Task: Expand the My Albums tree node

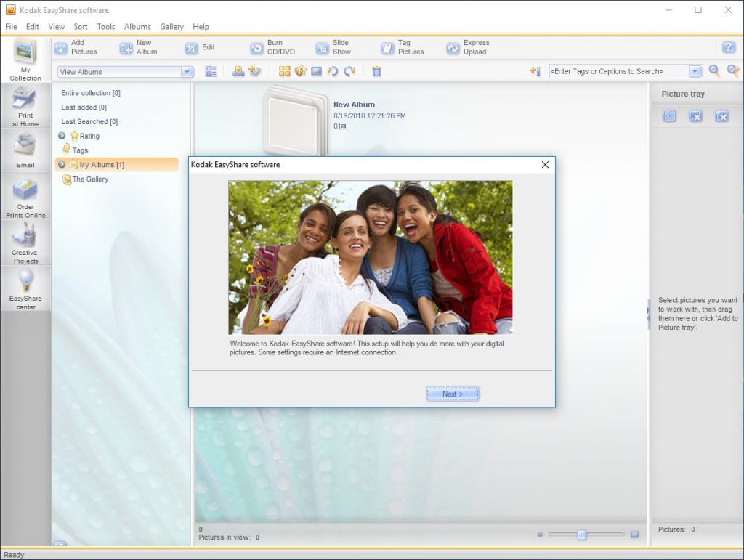Action: click(x=62, y=165)
